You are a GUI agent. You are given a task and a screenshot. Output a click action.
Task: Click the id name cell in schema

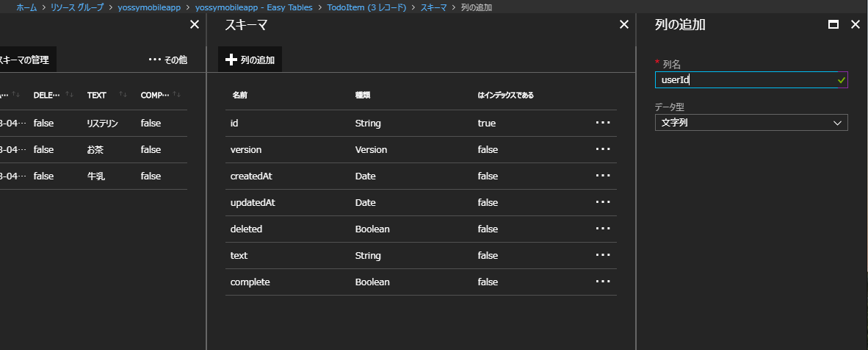tap(234, 123)
